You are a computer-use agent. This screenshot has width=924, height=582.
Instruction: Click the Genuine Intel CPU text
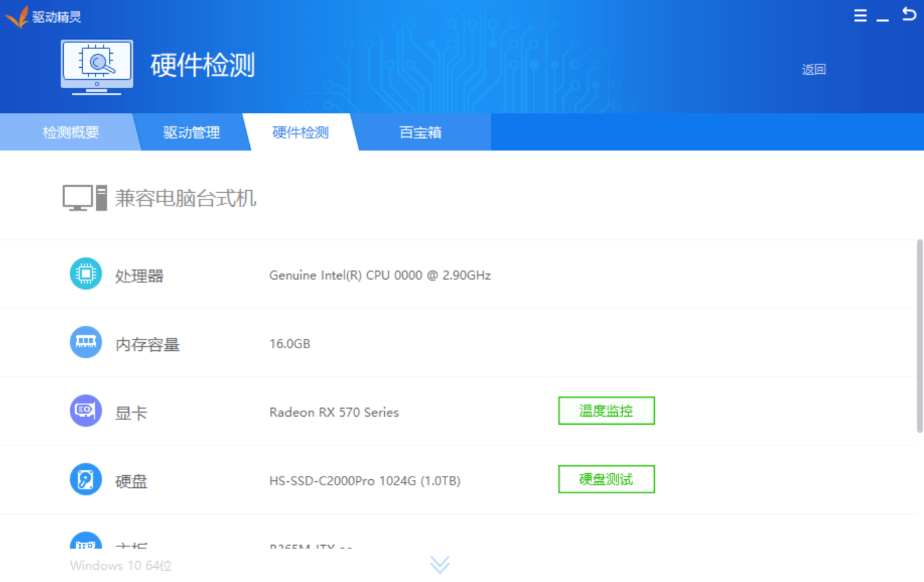(x=379, y=275)
